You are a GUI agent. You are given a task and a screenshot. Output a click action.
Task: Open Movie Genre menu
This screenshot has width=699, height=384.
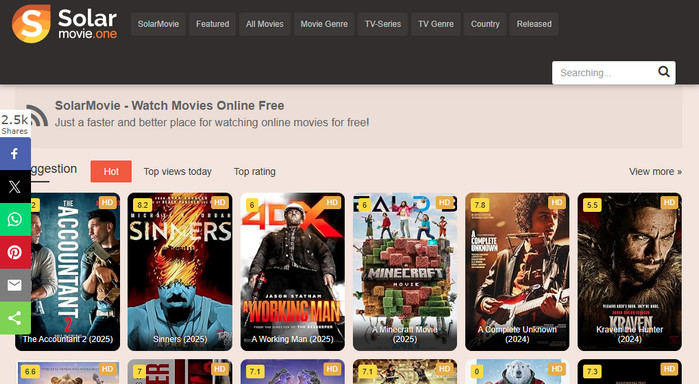pos(324,24)
